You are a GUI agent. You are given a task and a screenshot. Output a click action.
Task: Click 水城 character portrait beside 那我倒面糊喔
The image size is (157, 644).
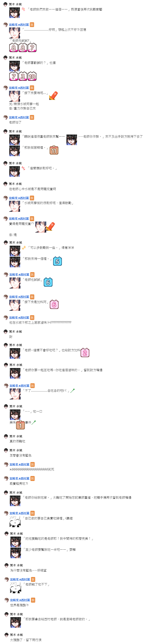15,151
